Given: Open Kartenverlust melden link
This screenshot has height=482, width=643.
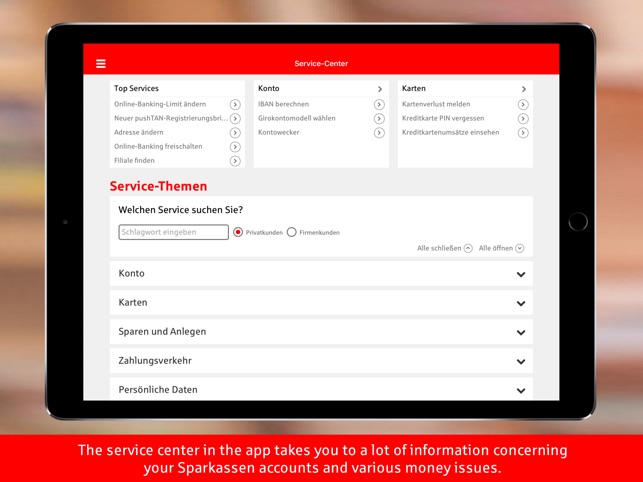Looking at the screenshot, I should pos(436,104).
